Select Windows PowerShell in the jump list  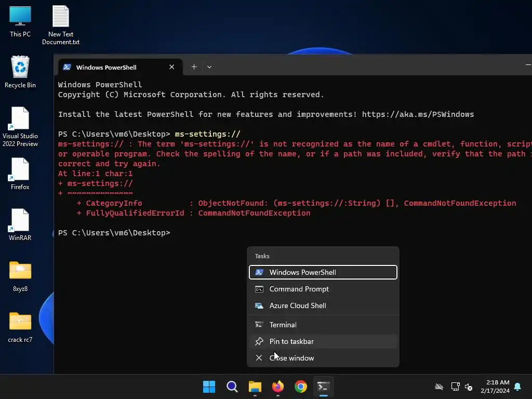(323, 272)
